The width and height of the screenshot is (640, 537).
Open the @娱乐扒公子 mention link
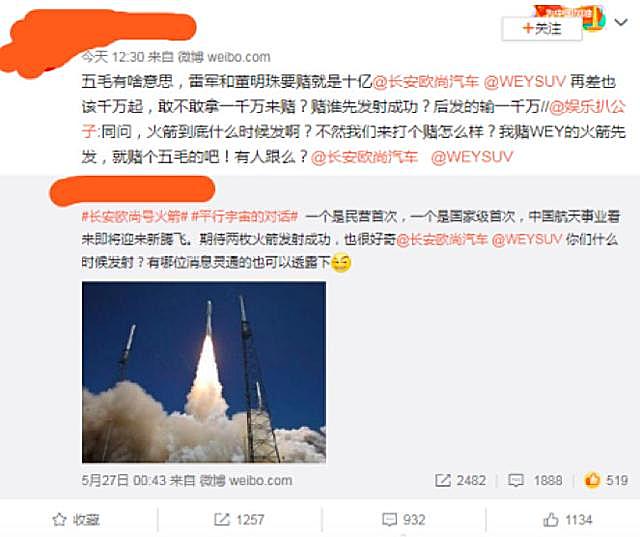coord(587,107)
